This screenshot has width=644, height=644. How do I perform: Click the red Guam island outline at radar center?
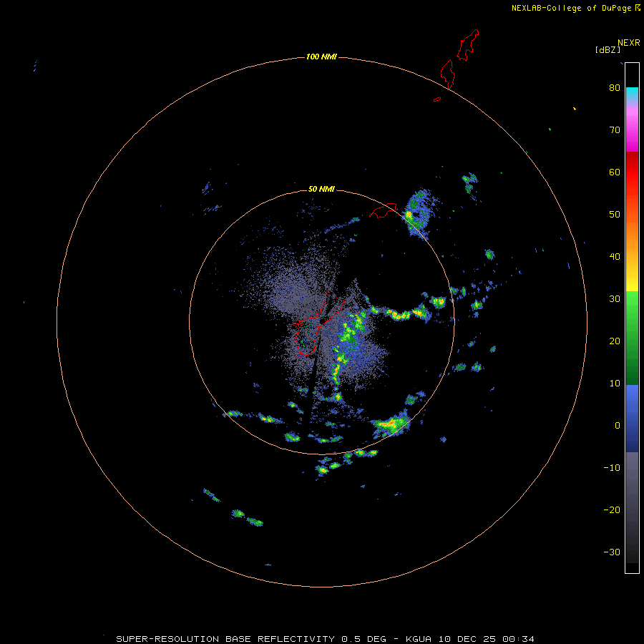click(318, 323)
